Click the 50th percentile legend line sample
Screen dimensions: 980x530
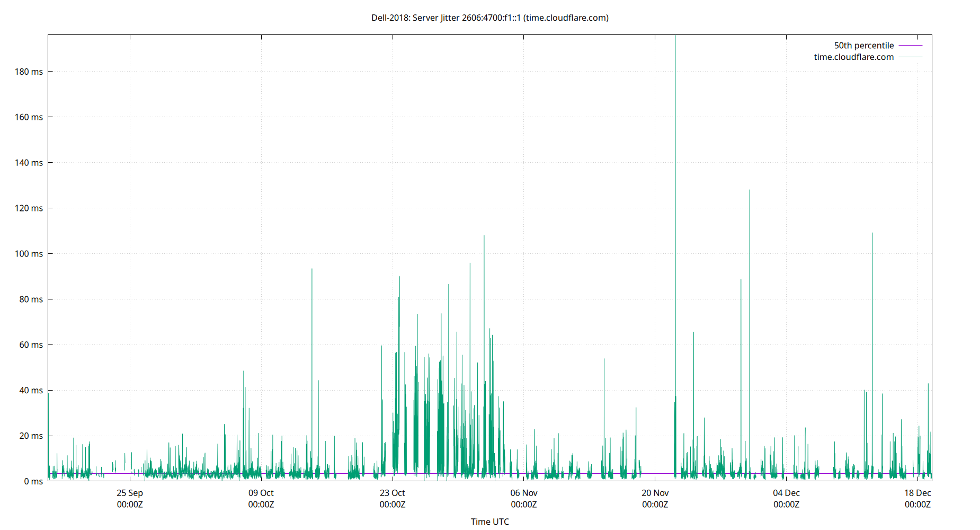tap(910, 45)
